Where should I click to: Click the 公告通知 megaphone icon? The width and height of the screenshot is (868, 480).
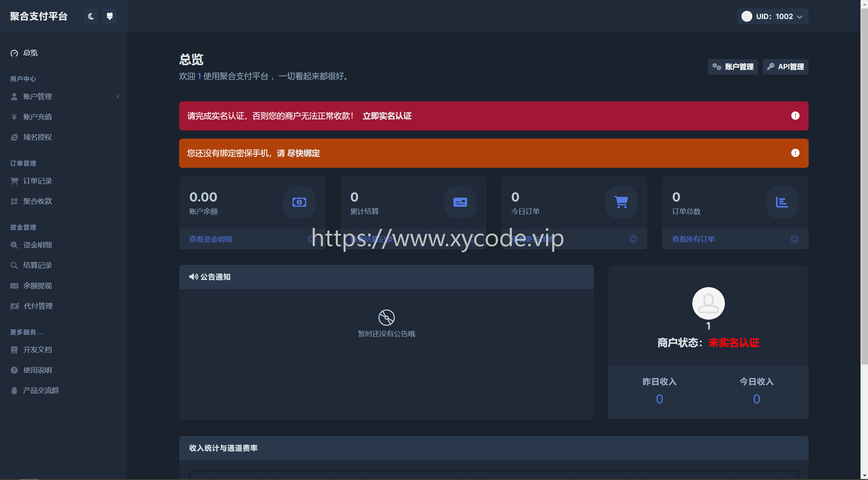(x=194, y=277)
